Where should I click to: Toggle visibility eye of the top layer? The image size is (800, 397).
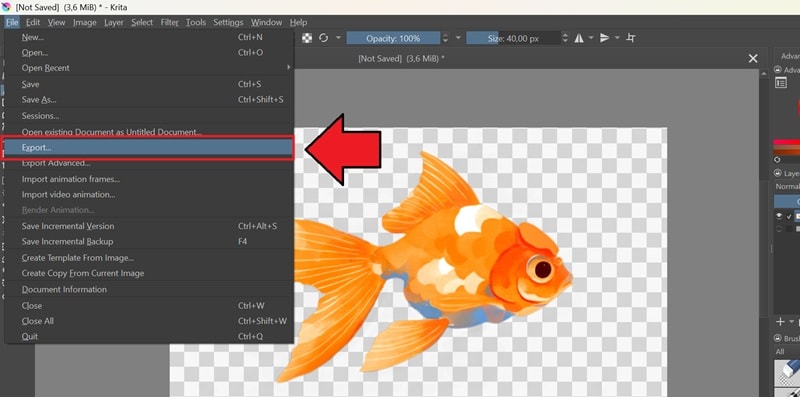tap(779, 216)
